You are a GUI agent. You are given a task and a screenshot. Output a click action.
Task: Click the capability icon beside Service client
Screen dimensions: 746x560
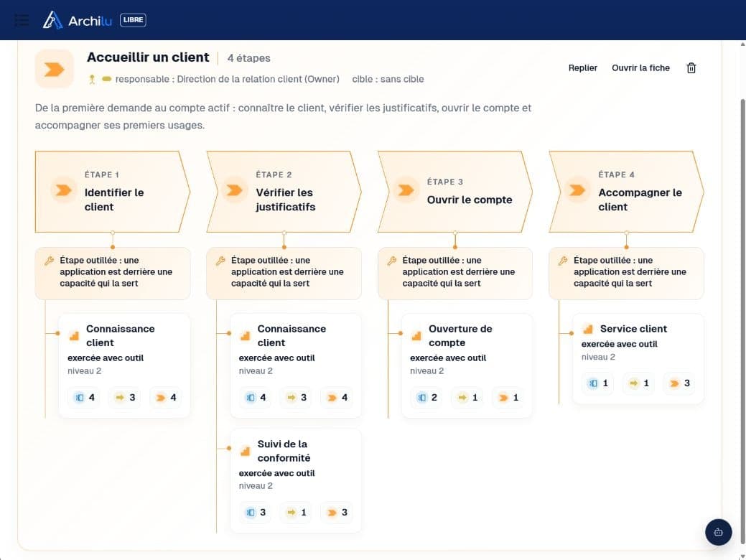click(x=588, y=330)
